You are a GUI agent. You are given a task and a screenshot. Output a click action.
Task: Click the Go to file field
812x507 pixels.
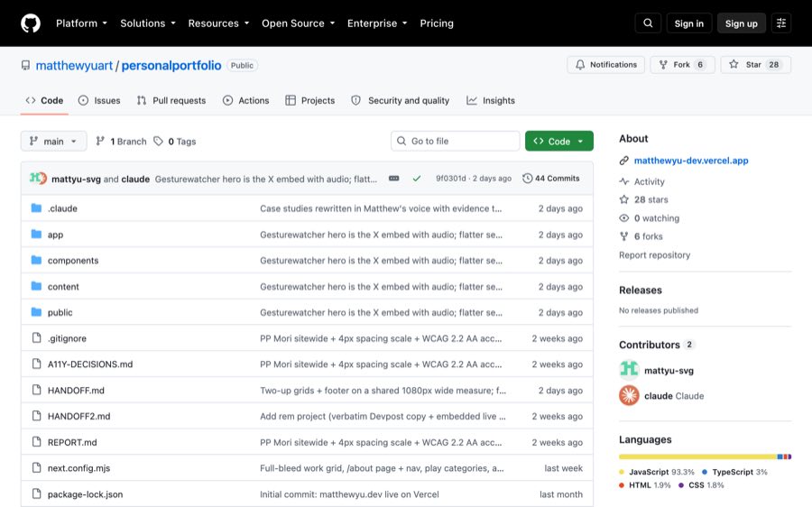click(x=456, y=141)
